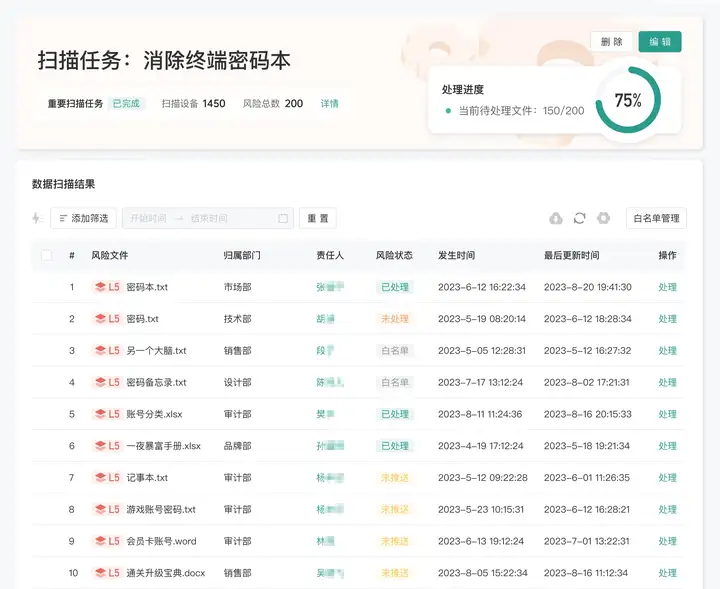Click timestamp 2023-6-12 16:22:34
Screen dimensions: 720x589
(482, 287)
